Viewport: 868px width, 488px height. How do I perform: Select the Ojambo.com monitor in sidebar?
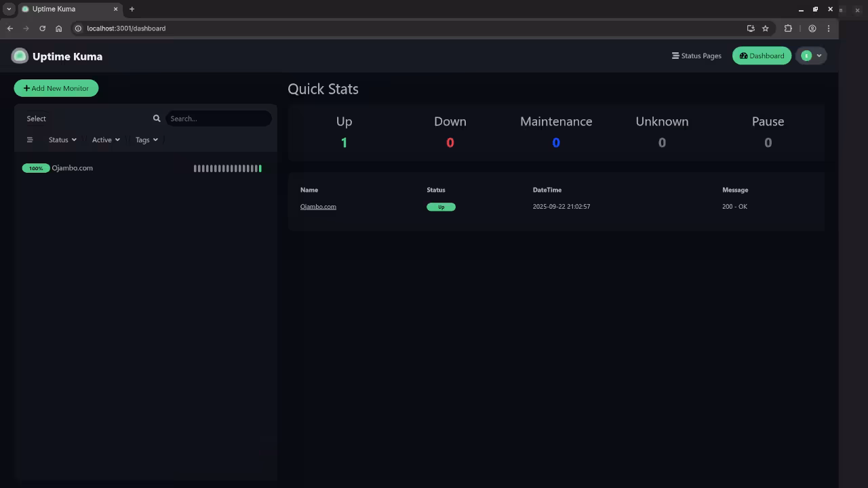click(145, 168)
